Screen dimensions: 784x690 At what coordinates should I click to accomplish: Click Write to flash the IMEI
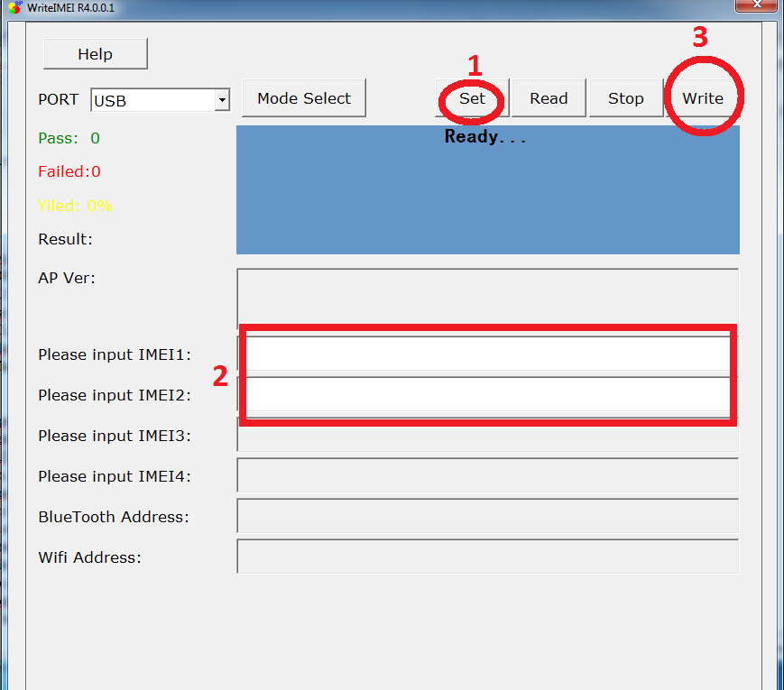pyautogui.click(x=703, y=97)
